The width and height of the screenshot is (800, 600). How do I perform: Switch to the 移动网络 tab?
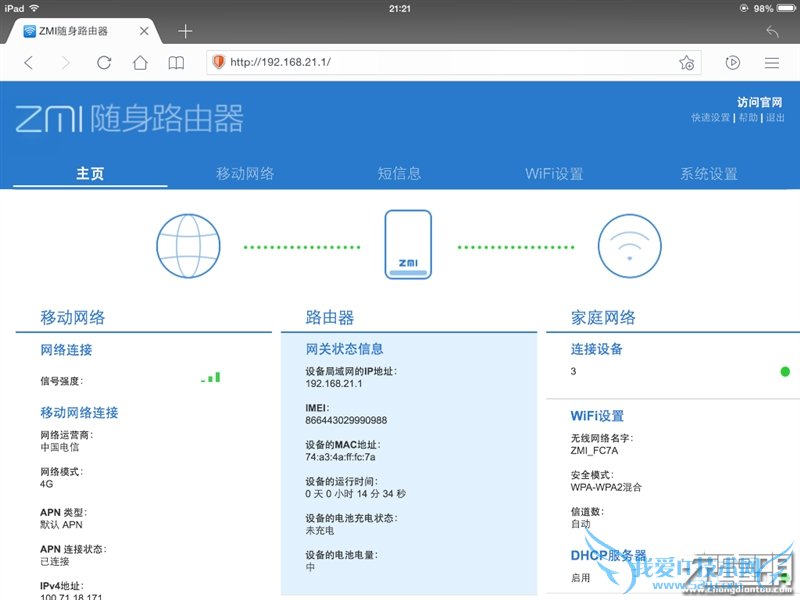[245, 174]
